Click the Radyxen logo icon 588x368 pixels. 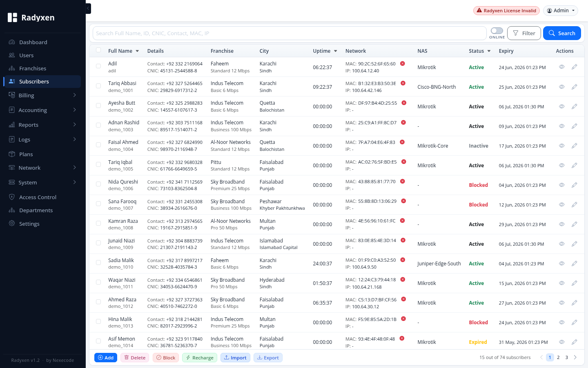pyautogui.click(x=13, y=18)
